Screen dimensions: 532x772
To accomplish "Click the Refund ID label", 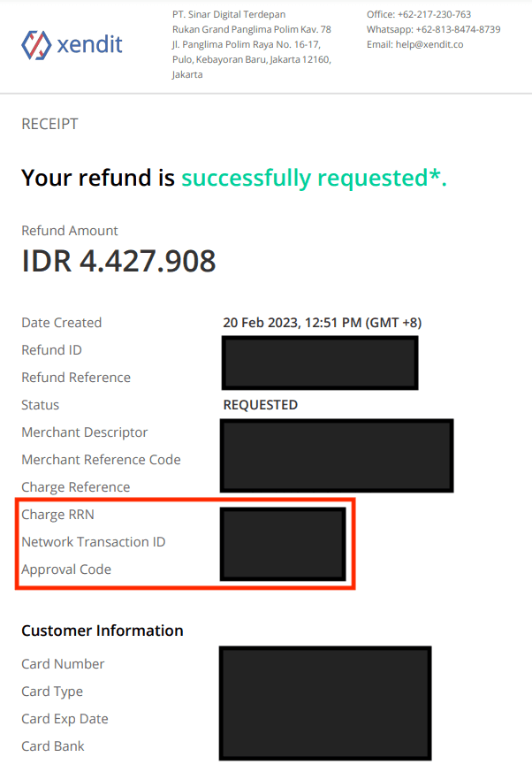I will tap(51, 350).
